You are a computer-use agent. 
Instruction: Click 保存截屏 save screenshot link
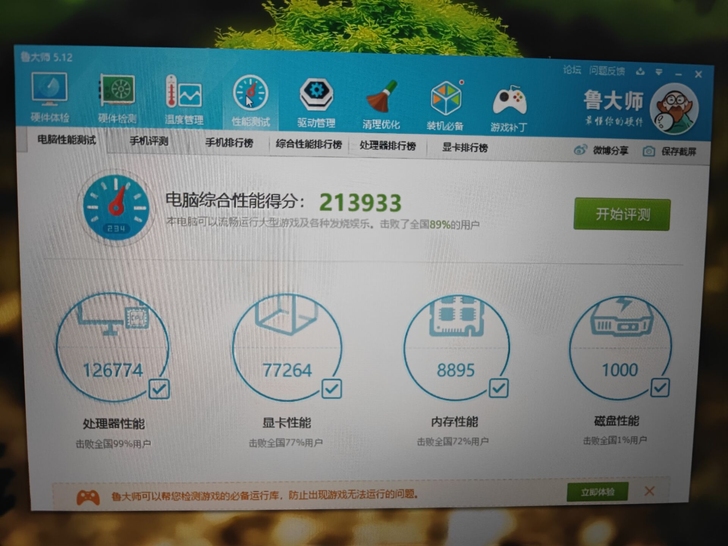point(678,152)
